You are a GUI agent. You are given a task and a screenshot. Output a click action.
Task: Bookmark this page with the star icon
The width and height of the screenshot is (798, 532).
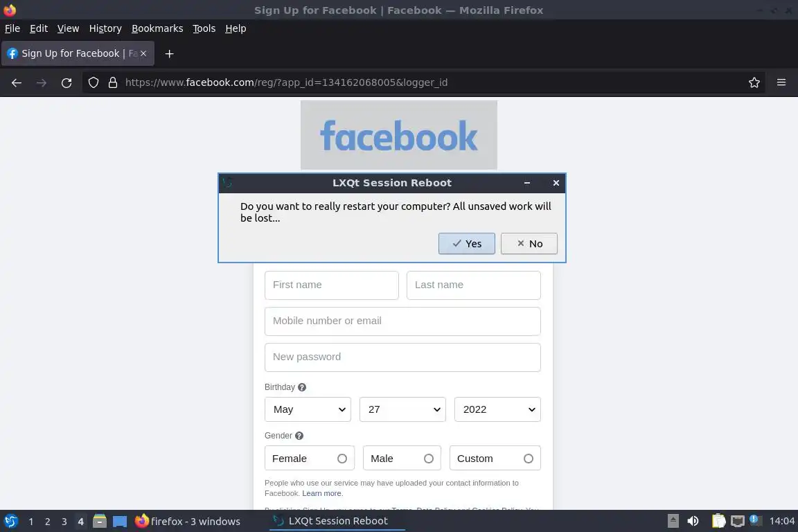(754, 82)
